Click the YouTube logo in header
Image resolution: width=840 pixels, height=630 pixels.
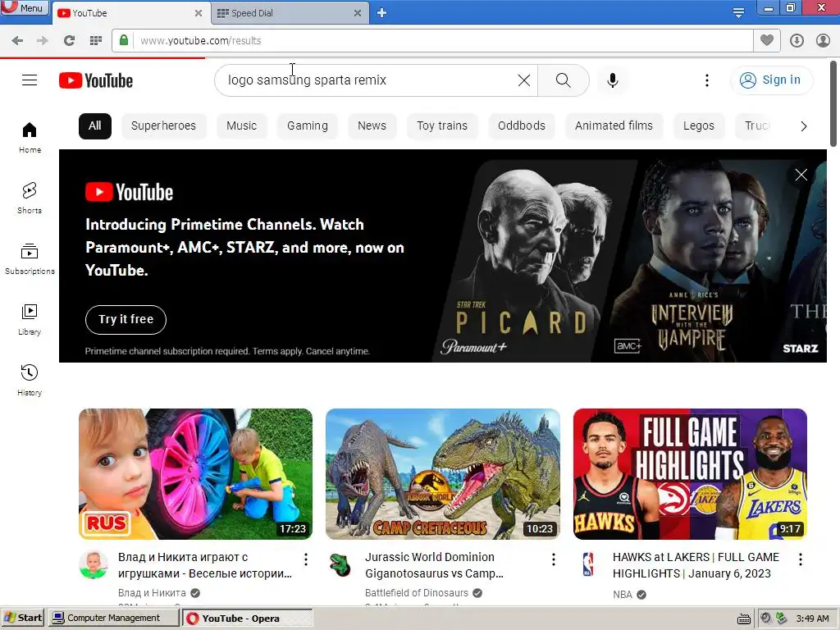tap(96, 80)
